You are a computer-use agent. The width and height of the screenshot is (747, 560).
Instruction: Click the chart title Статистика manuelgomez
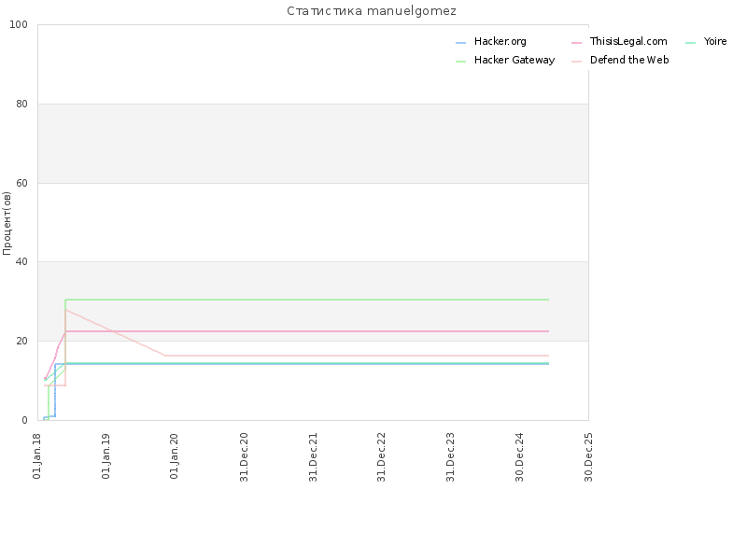click(372, 11)
